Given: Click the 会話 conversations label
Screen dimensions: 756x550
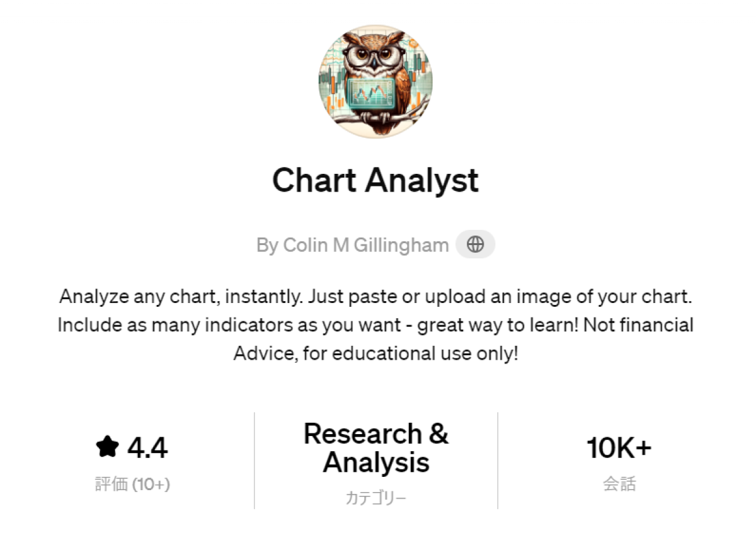Looking at the screenshot, I should point(619,484).
